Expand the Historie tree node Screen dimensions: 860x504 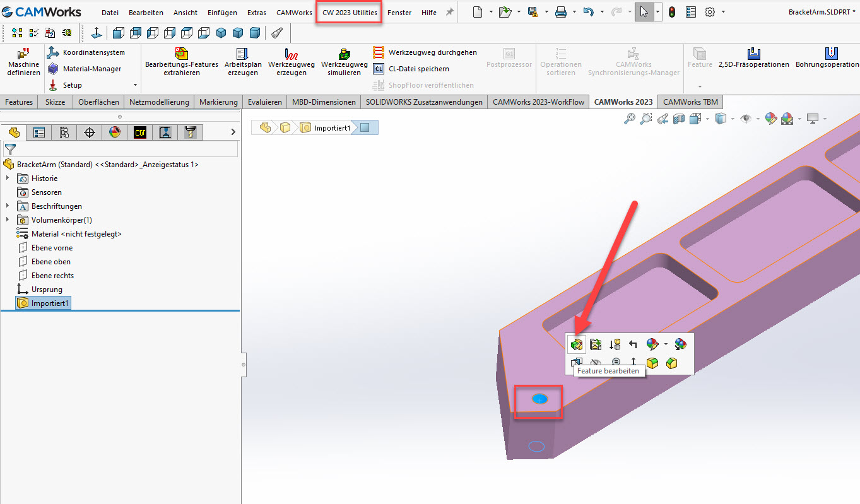click(8, 179)
